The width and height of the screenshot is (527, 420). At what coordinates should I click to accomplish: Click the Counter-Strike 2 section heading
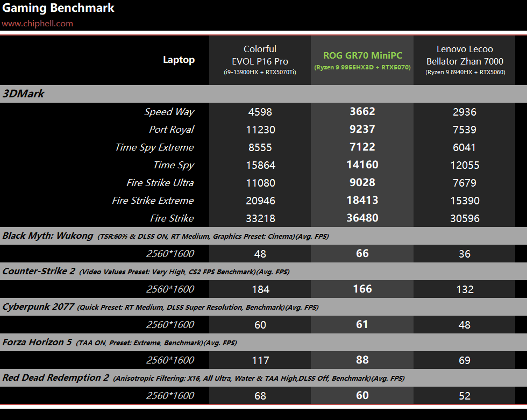[x=39, y=272]
